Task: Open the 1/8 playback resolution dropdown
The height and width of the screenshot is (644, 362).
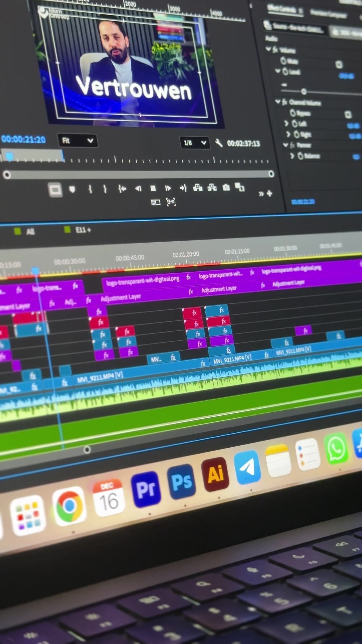Action: [x=195, y=143]
